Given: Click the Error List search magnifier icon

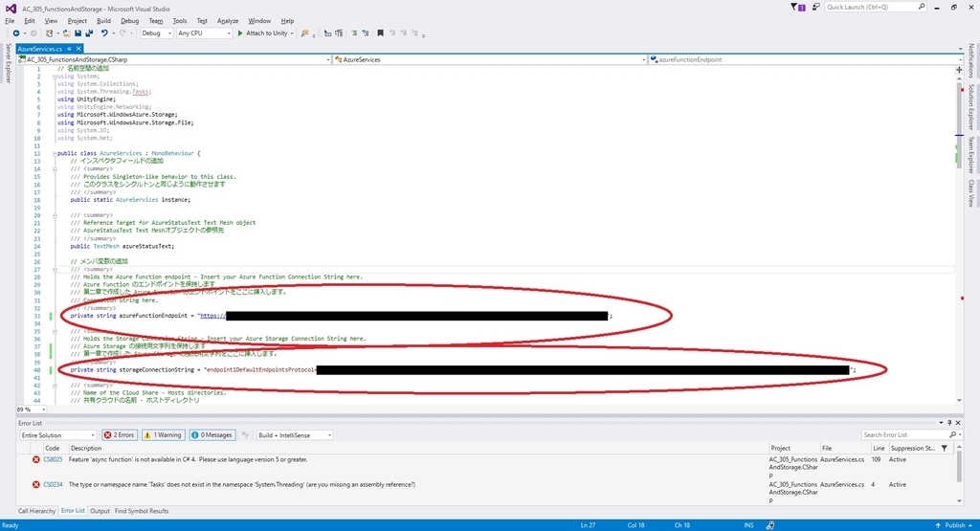Looking at the screenshot, I should click(x=952, y=434).
